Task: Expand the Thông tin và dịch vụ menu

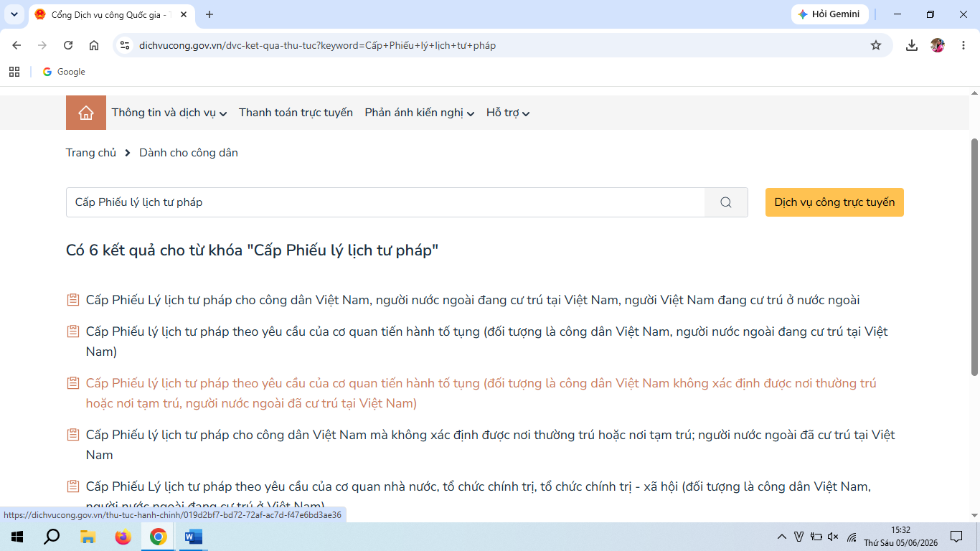Action: [169, 113]
